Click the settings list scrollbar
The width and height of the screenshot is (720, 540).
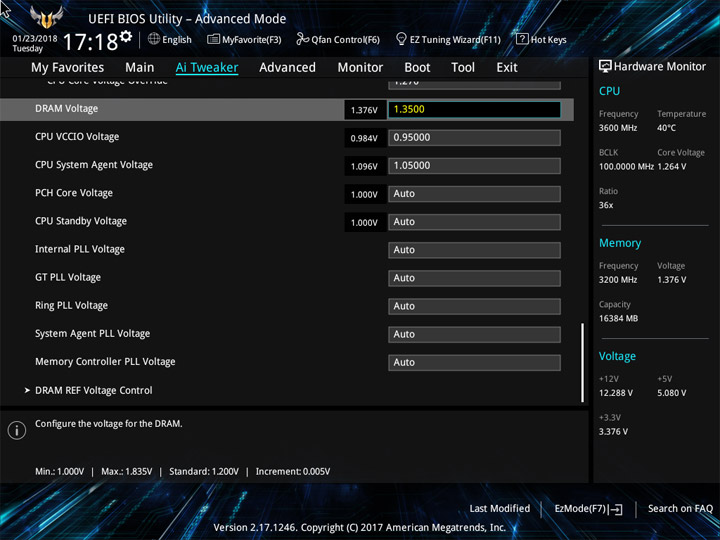click(x=583, y=363)
